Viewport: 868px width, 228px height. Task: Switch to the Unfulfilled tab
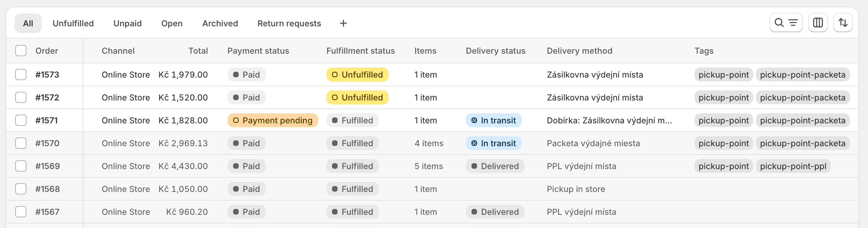tap(73, 23)
